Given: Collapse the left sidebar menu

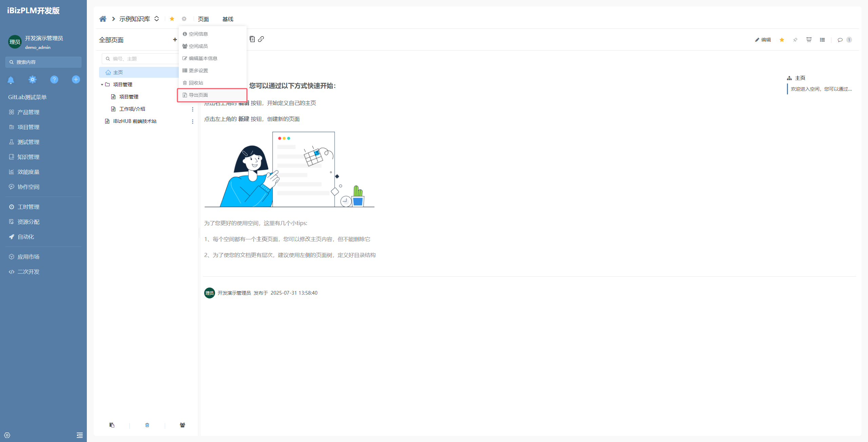Looking at the screenshot, I should tap(80, 435).
